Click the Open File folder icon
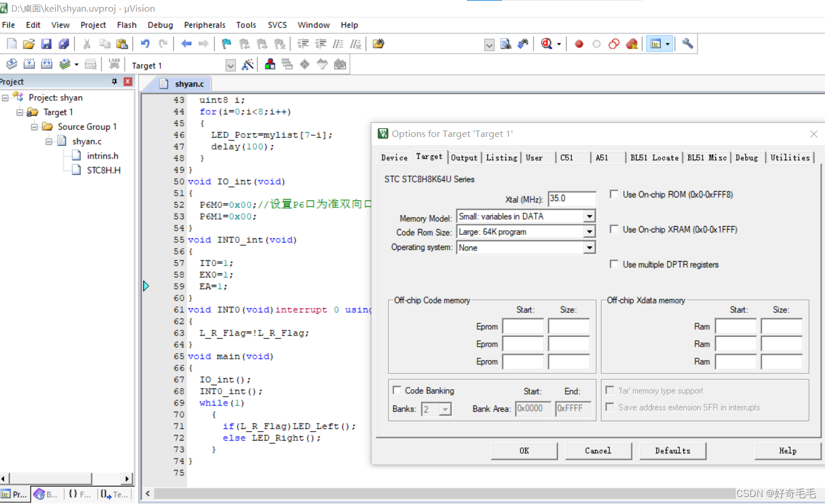 point(29,44)
